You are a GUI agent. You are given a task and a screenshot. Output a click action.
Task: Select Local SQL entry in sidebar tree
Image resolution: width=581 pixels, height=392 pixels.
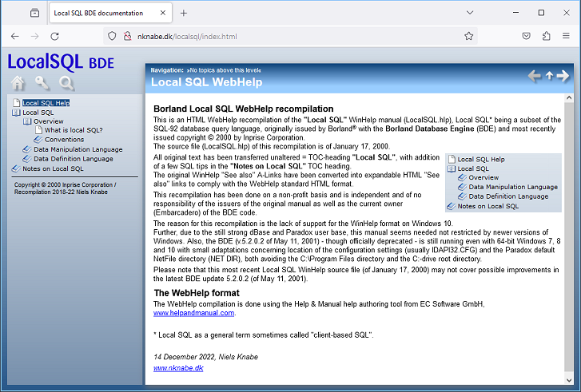38,113
